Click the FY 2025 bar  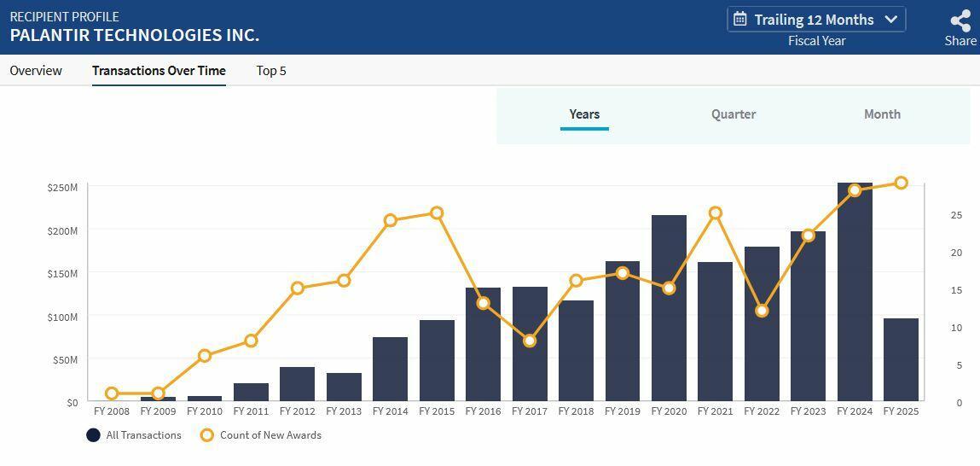pyautogui.click(x=901, y=358)
